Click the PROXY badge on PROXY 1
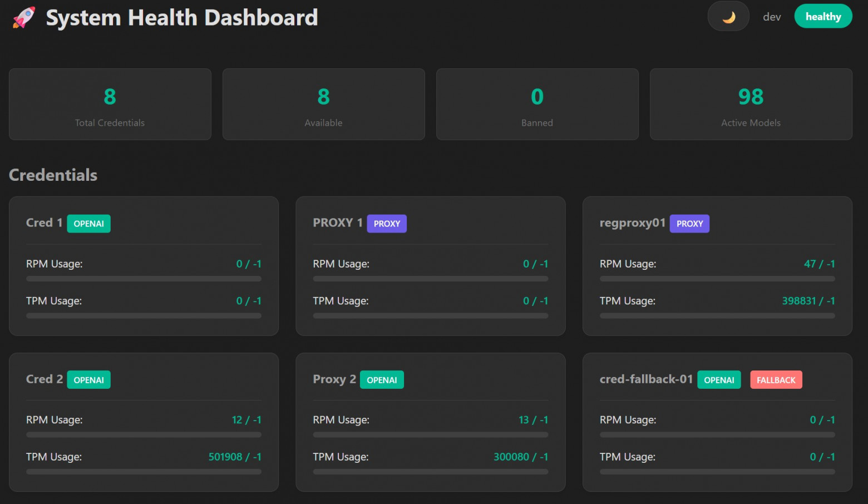The width and height of the screenshot is (868, 504). [387, 224]
